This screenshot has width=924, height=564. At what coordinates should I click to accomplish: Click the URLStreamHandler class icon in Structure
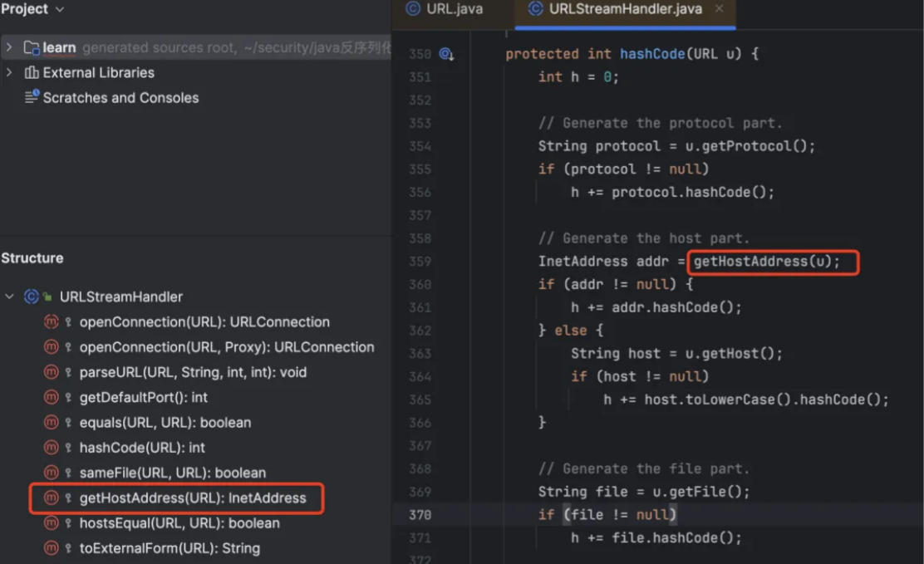(32, 297)
